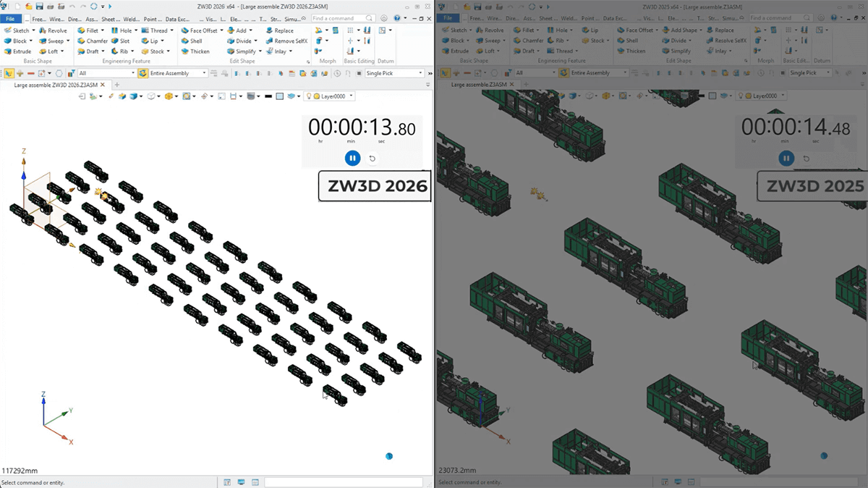Image resolution: width=868 pixels, height=488 pixels.
Task: Click Remove SelfX tool in ZW3D 2026
Action: click(x=290, y=41)
